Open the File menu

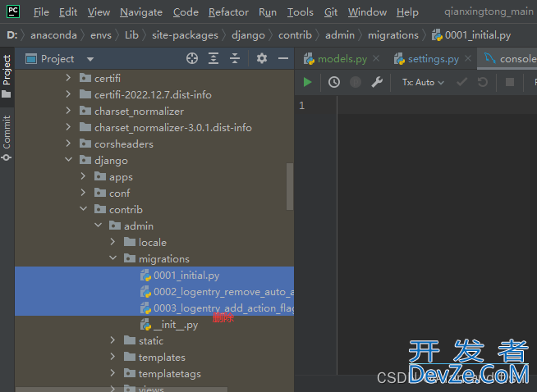41,12
